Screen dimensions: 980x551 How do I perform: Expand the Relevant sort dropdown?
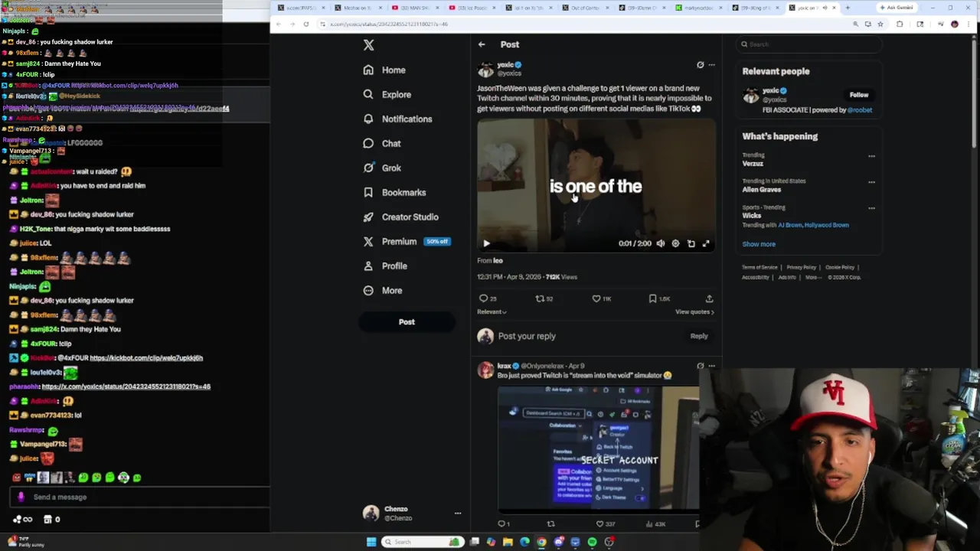click(492, 311)
